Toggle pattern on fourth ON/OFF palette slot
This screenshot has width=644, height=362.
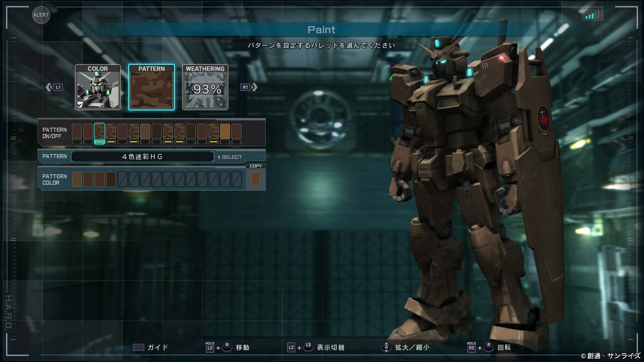[111, 133]
